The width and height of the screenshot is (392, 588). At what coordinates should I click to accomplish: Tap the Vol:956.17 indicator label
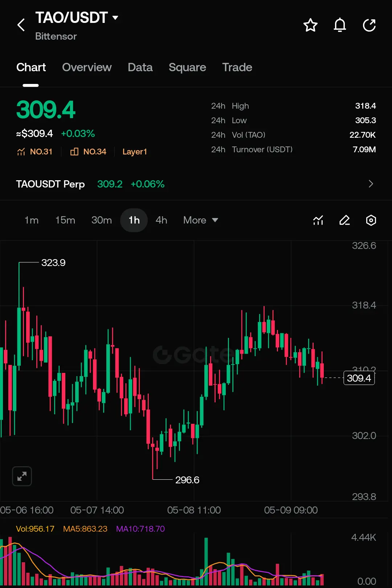(x=35, y=529)
